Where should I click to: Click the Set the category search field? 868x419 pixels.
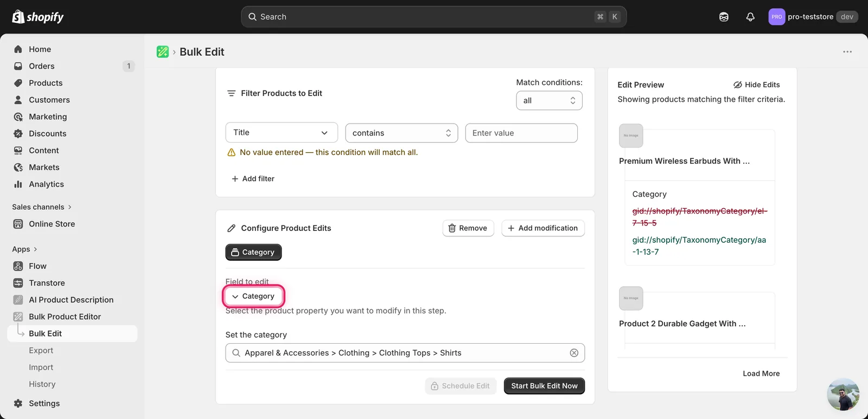coord(405,353)
